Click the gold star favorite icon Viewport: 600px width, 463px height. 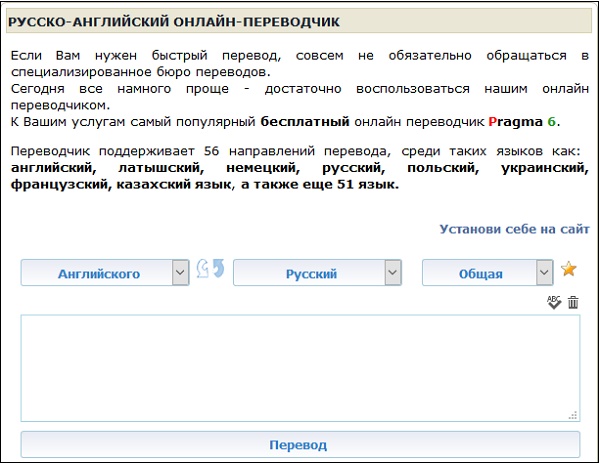(569, 269)
